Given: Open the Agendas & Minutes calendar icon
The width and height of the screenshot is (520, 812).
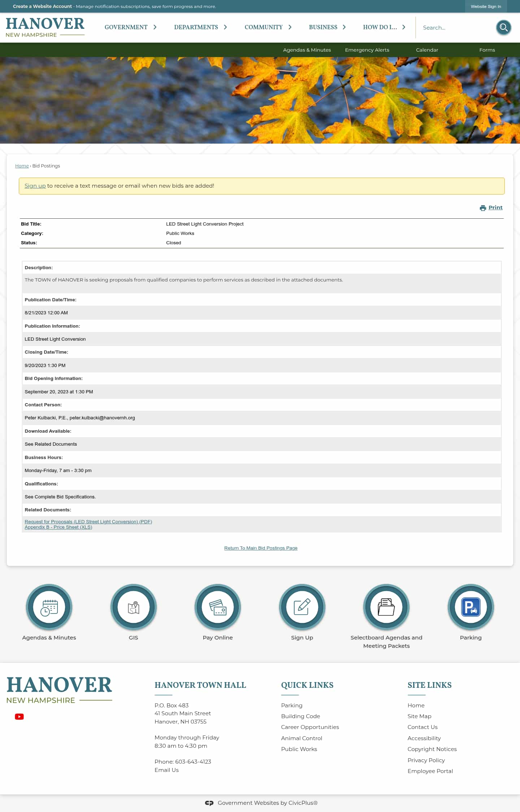Looking at the screenshot, I should point(49,607).
